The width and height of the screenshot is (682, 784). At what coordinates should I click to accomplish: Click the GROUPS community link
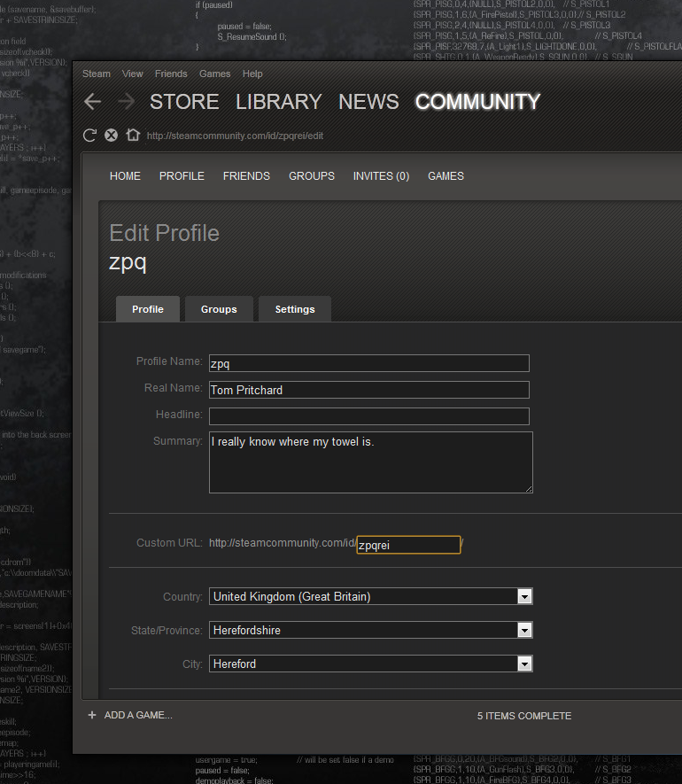coord(312,176)
